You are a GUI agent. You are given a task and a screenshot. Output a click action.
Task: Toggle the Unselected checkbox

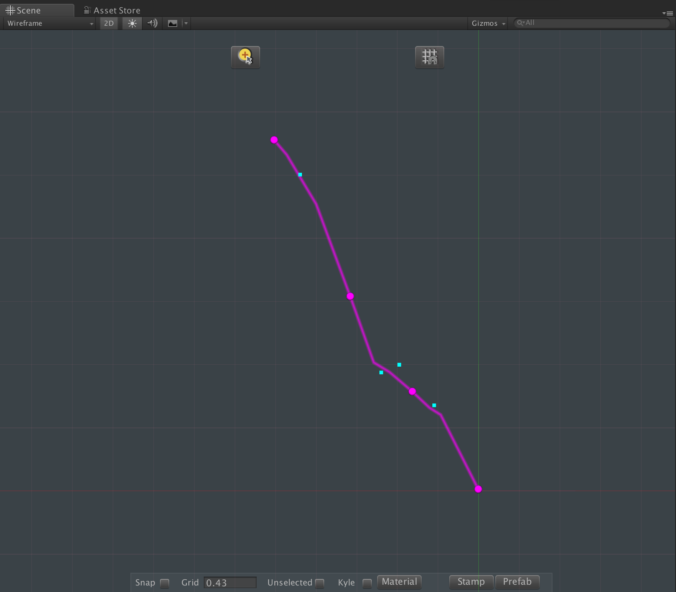tap(319, 583)
